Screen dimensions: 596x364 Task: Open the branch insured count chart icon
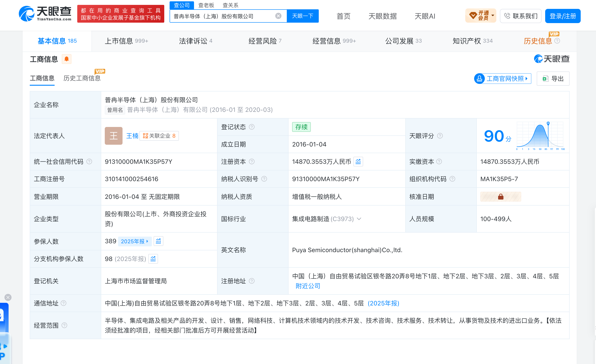pos(153,259)
